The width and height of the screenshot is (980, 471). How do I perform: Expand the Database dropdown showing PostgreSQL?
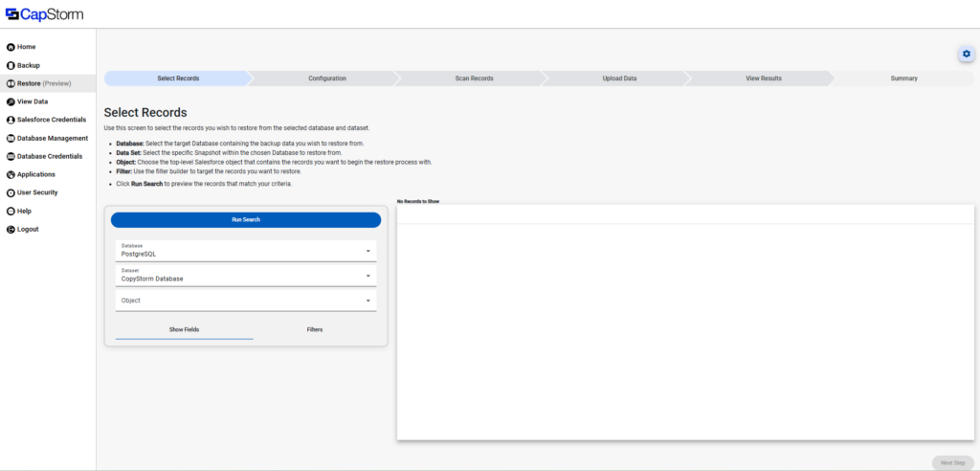[367, 252]
